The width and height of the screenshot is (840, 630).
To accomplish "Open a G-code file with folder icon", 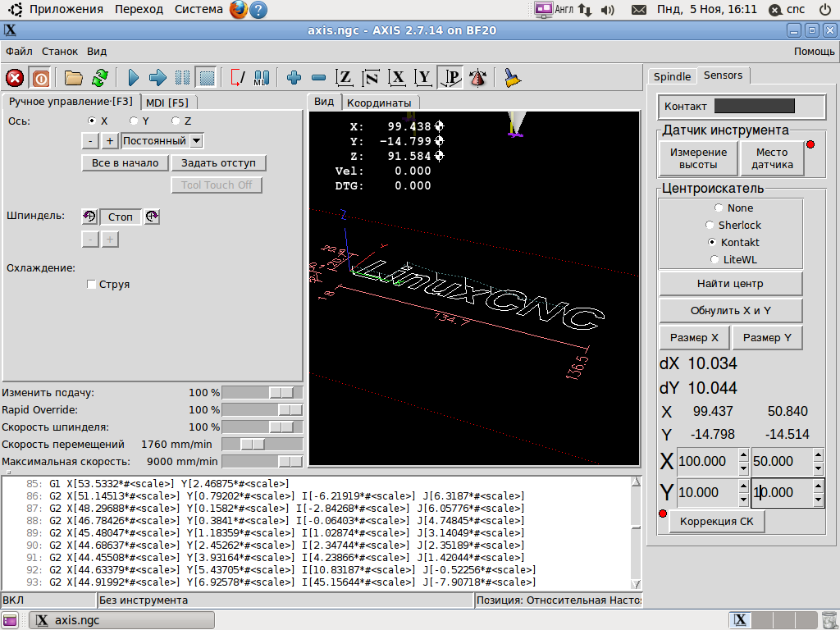I will pos(74,78).
